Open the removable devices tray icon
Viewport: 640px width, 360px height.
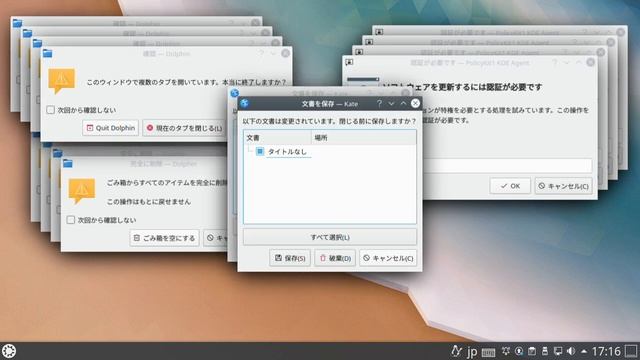[x=544, y=351]
